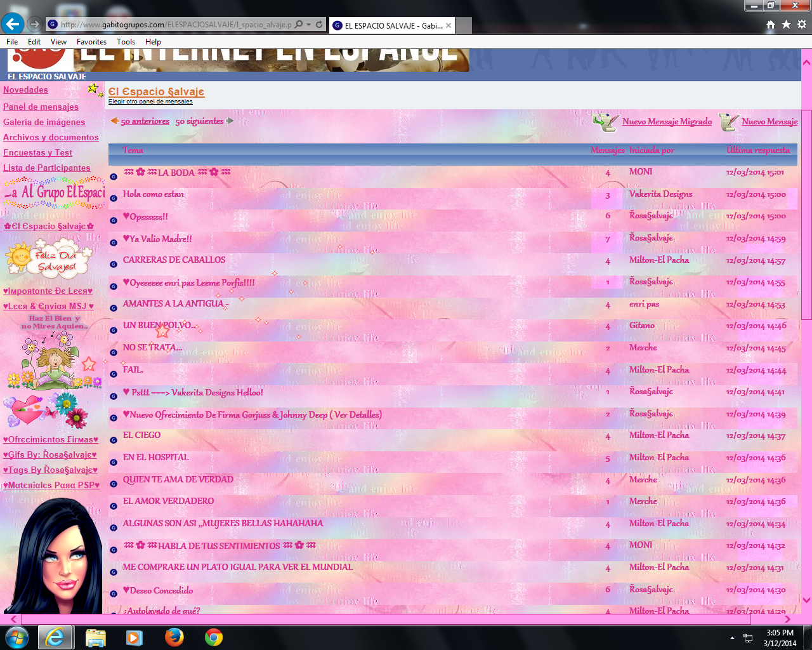The height and width of the screenshot is (650, 812).
Task: Open the browser Tools gear icon
Action: tap(802, 25)
